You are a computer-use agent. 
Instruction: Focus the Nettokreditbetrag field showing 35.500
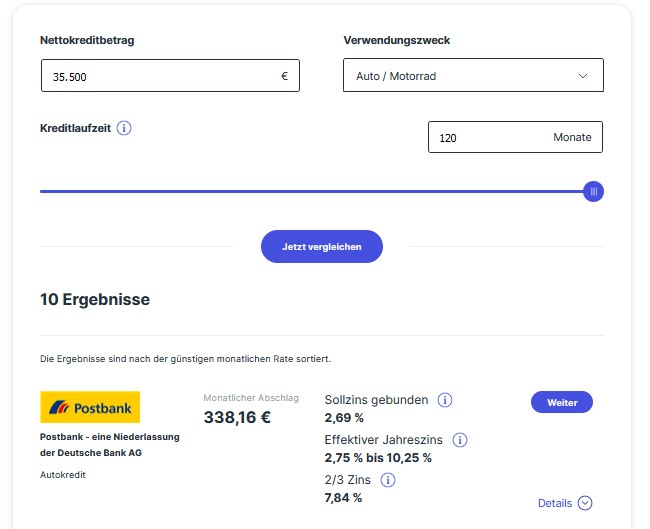tap(160, 76)
